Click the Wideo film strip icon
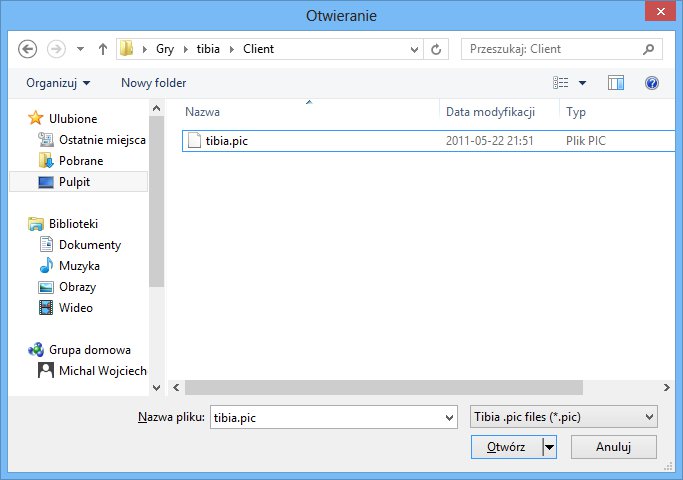Viewport: 683px width, 480px height. pyautogui.click(x=46, y=308)
